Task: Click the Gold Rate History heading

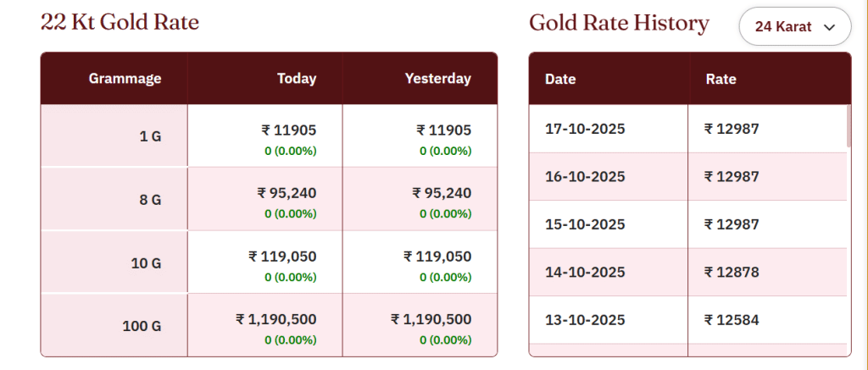Action: tap(619, 23)
